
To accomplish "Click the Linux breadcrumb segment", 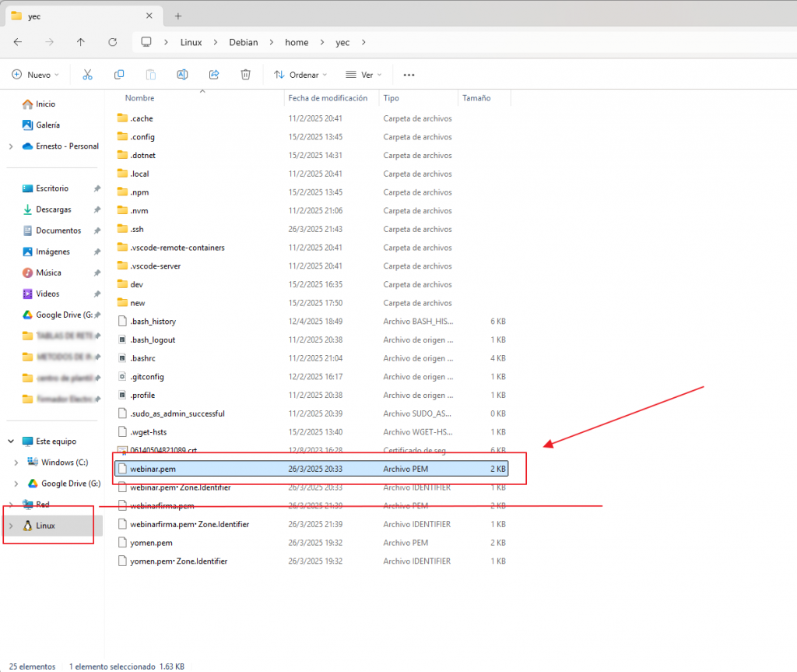I will click(x=191, y=42).
